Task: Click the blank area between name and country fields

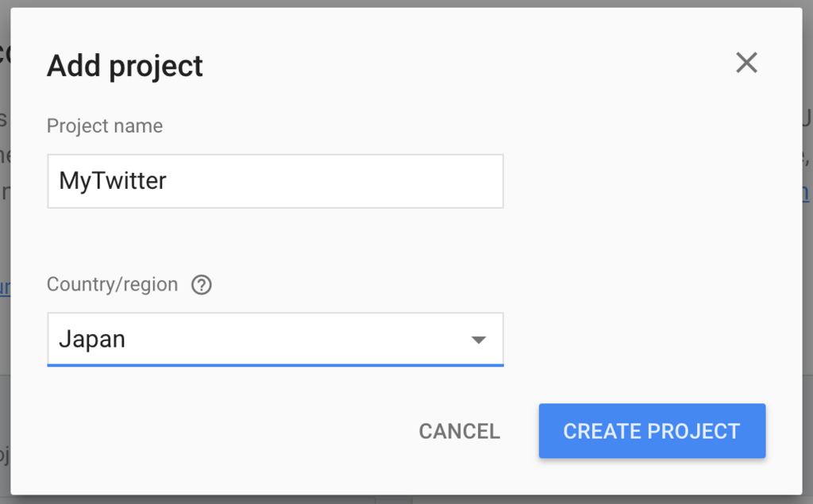Action: (275, 241)
